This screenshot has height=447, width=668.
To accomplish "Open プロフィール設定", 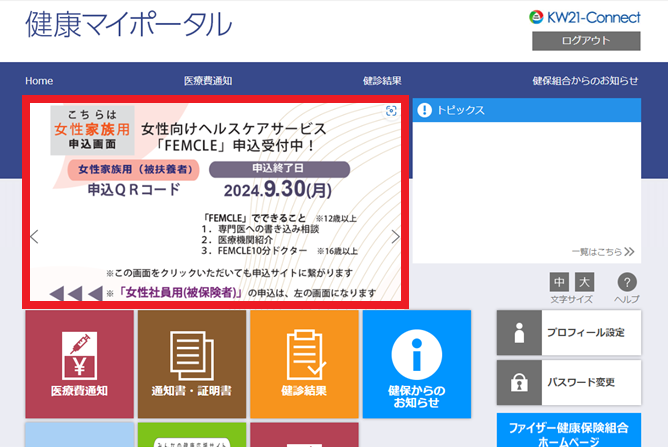I will [x=569, y=332].
